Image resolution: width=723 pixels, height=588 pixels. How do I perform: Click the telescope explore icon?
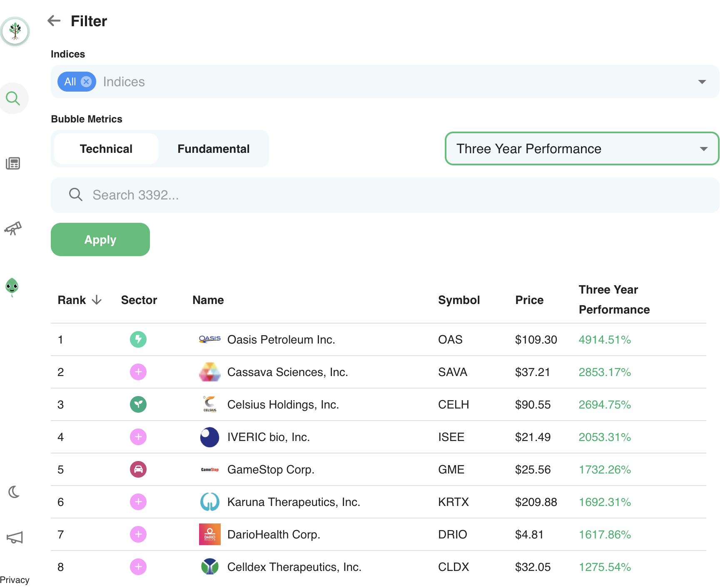click(13, 228)
